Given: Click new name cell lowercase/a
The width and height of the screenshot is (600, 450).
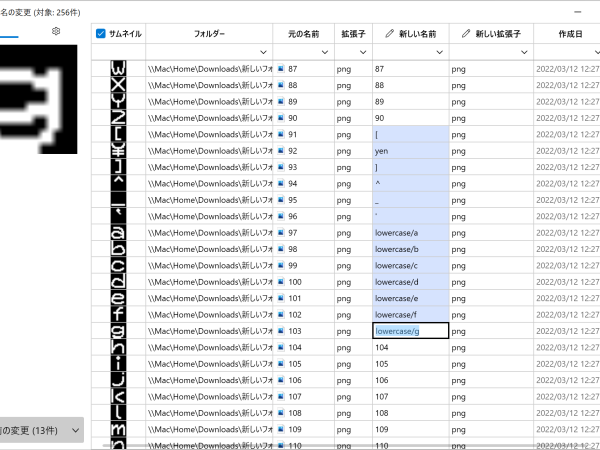Looking at the screenshot, I should (x=411, y=232).
